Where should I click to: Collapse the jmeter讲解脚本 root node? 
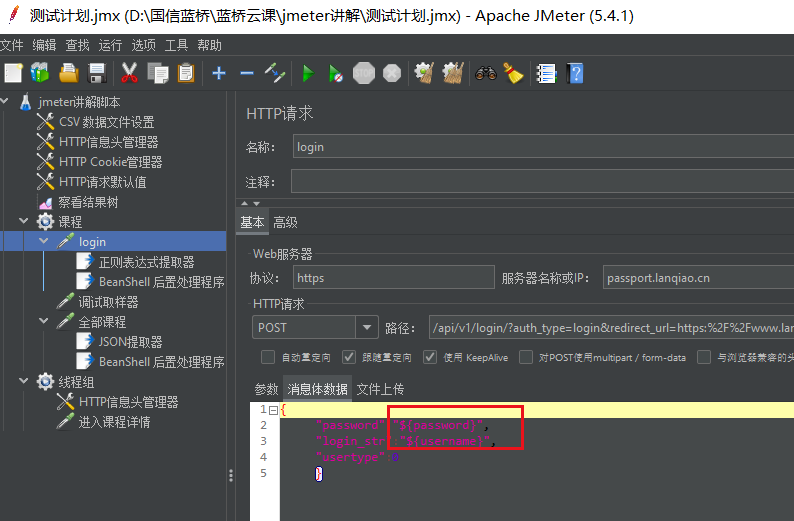click(x=5, y=101)
